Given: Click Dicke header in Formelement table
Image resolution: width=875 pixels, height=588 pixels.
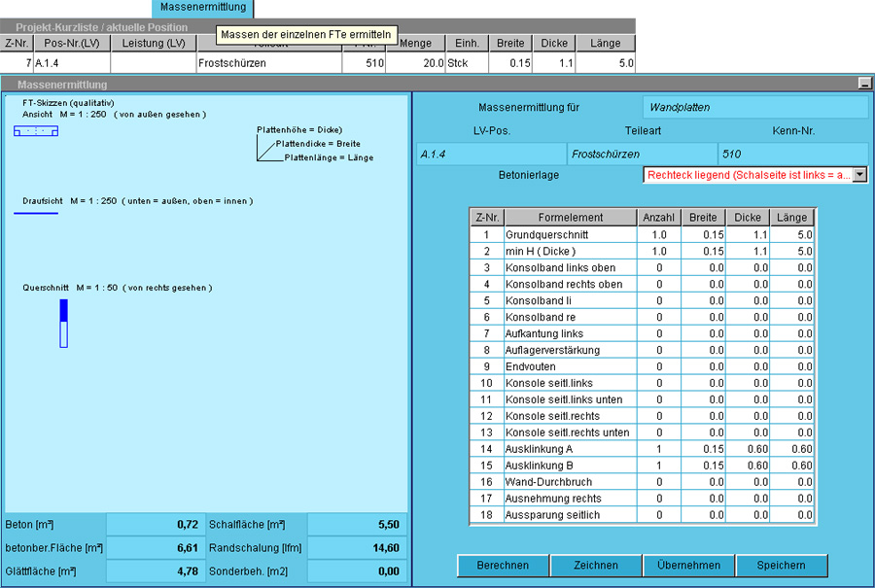Looking at the screenshot, I should (748, 217).
